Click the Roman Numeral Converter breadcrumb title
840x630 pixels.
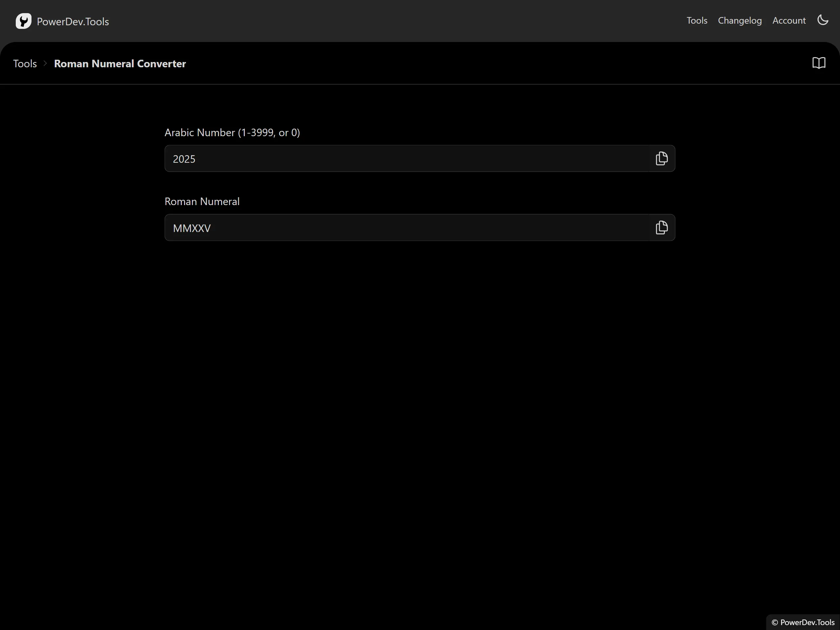120,63
